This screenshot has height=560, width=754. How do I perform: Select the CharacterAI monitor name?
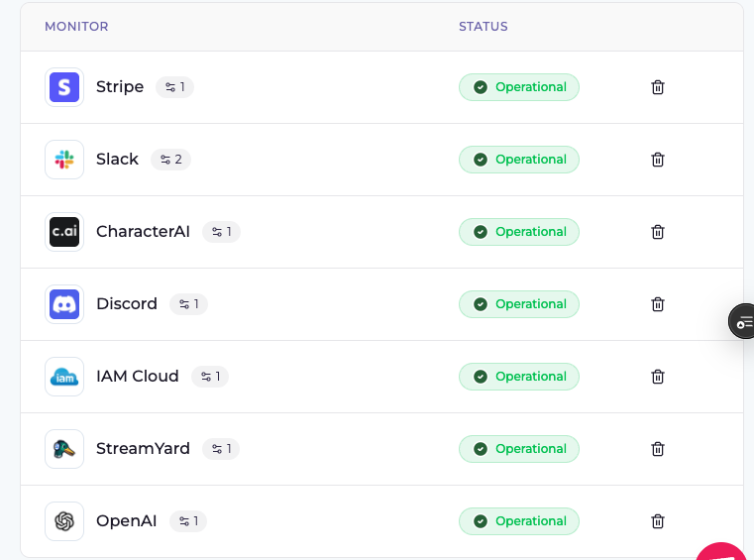[144, 232]
